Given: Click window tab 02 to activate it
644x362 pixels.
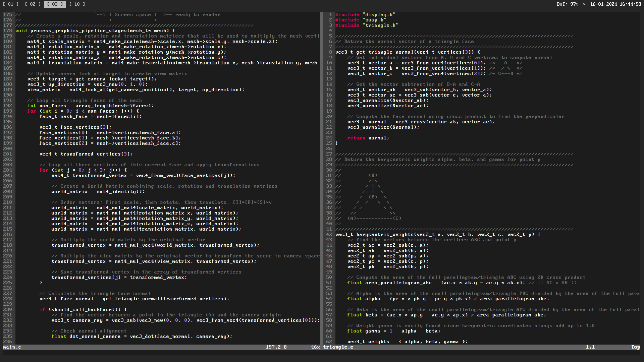Looking at the screenshot, I should pos(32,4).
